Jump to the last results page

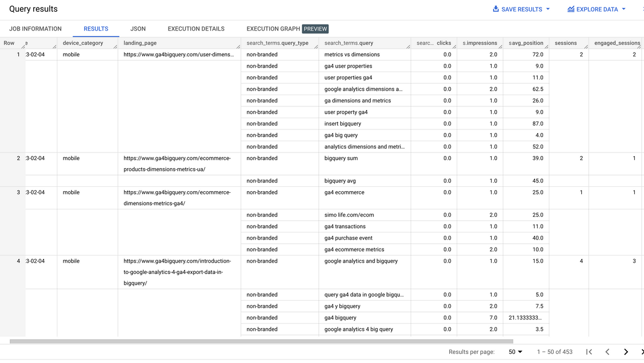(641, 352)
